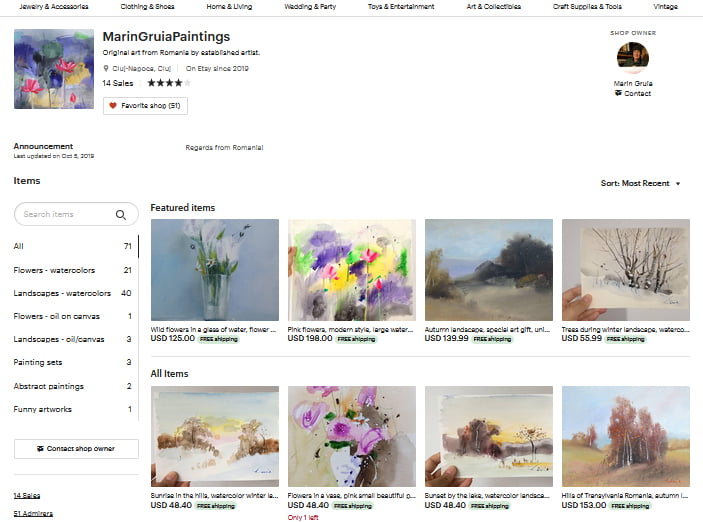Click the Contact icon under shop owner
The width and height of the screenshot is (703, 522).
618,93
